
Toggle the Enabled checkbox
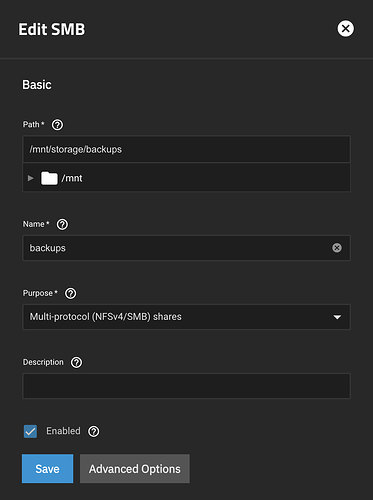[30, 431]
